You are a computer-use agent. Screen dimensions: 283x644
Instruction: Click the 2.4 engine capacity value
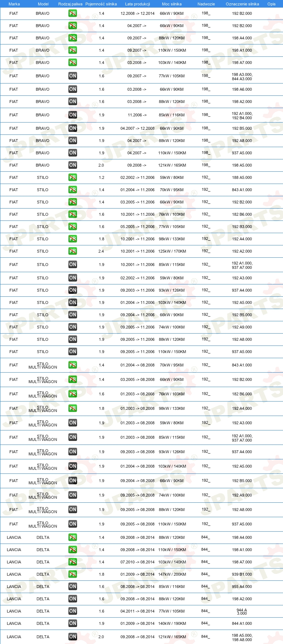pos(101,251)
